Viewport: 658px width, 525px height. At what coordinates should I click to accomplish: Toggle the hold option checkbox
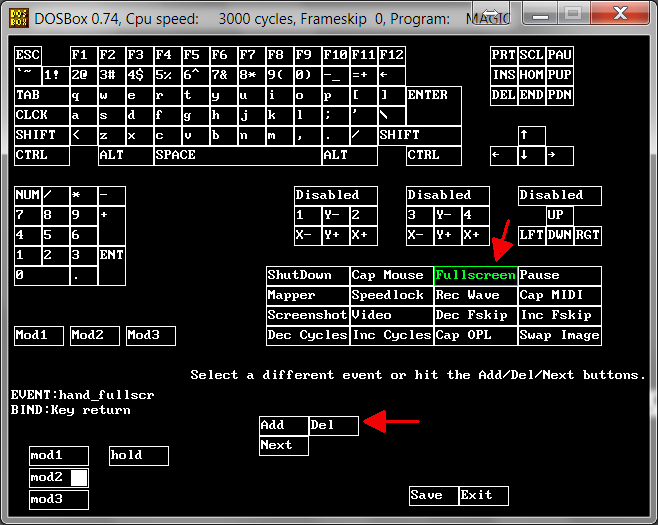pyautogui.click(x=139, y=456)
